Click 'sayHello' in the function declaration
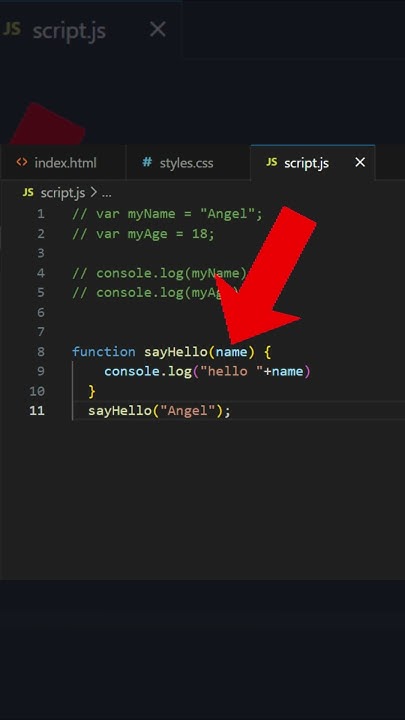Screen dimensions: 405x720 click(176, 352)
